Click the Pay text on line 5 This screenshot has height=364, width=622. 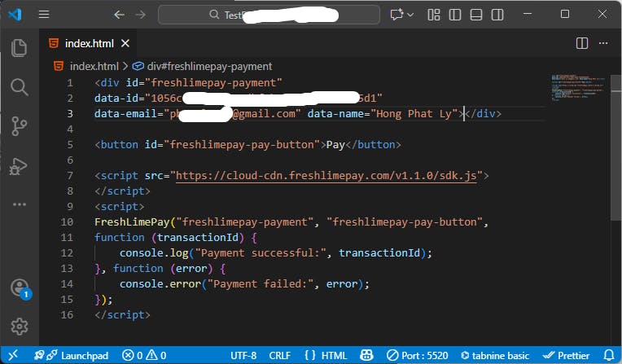[335, 144]
